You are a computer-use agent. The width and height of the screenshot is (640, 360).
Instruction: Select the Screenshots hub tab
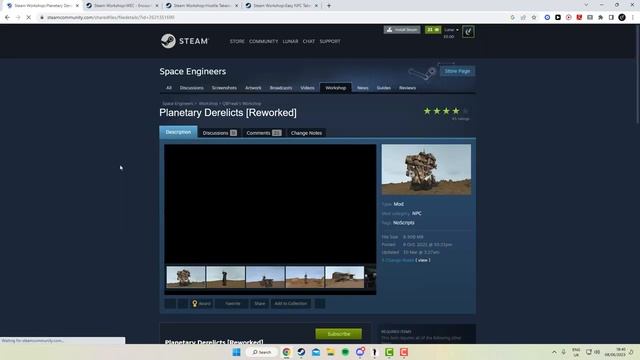coord(224,88)
